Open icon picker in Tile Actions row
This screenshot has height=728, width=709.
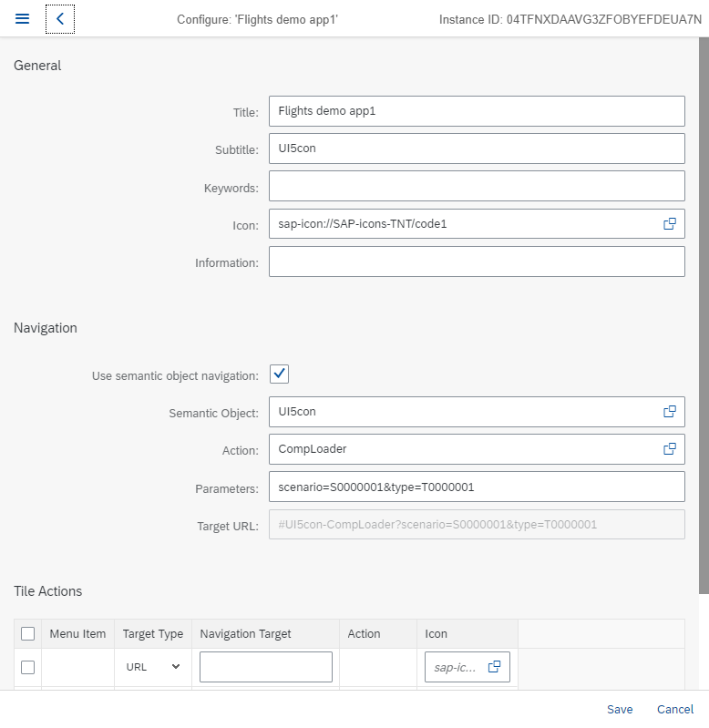point(494,667)
